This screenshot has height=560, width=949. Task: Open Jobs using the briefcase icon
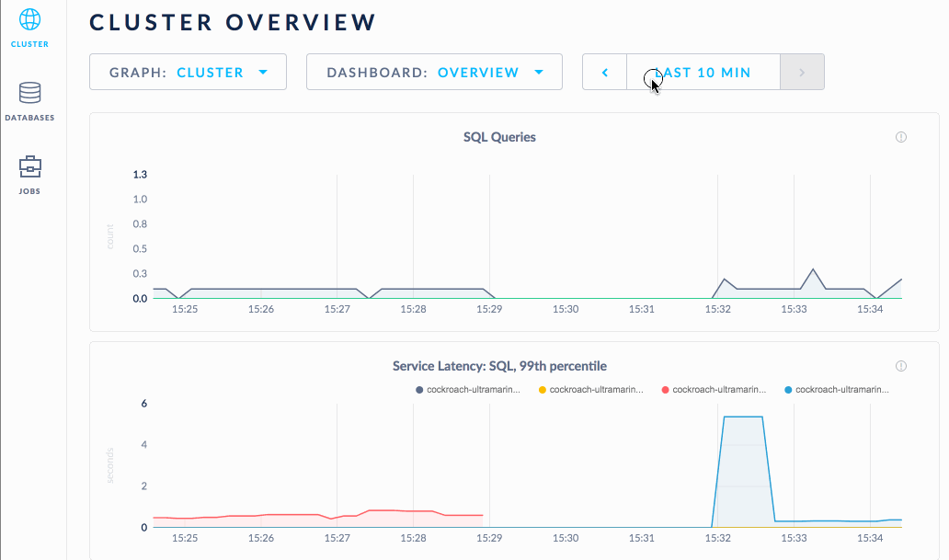pyautogui.click(x=29, y=168)
